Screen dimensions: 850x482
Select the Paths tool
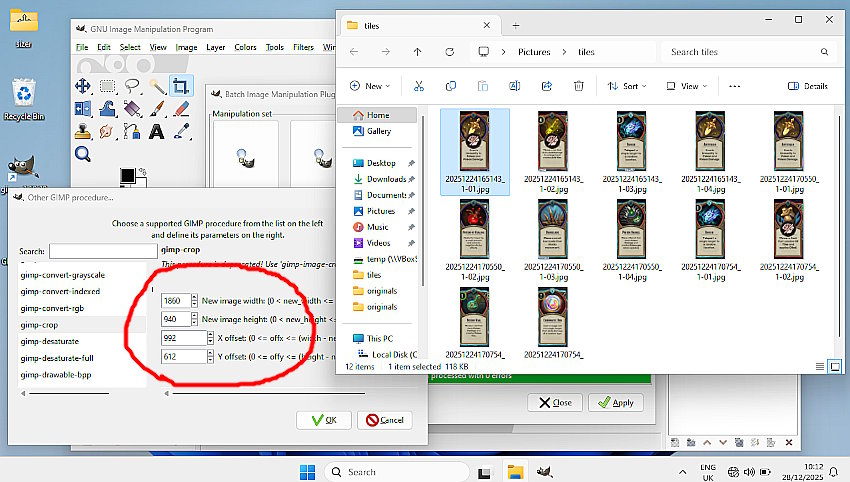pos(132,131)
